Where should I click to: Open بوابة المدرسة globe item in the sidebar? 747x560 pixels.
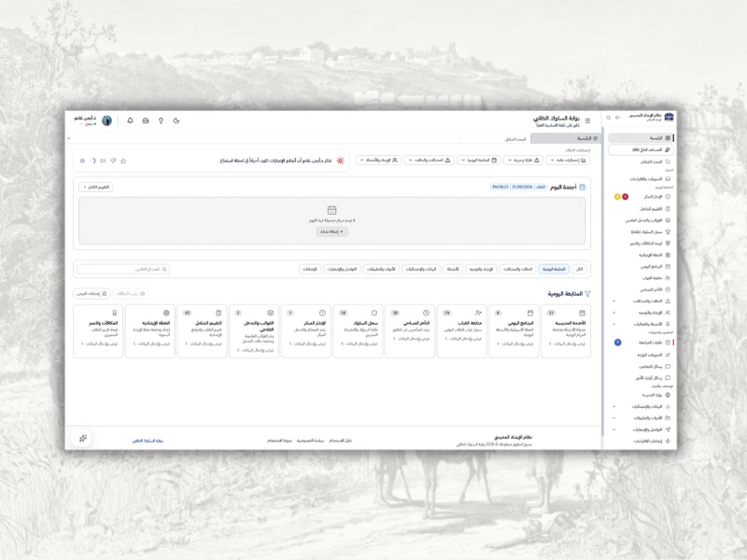coord(641,395)
